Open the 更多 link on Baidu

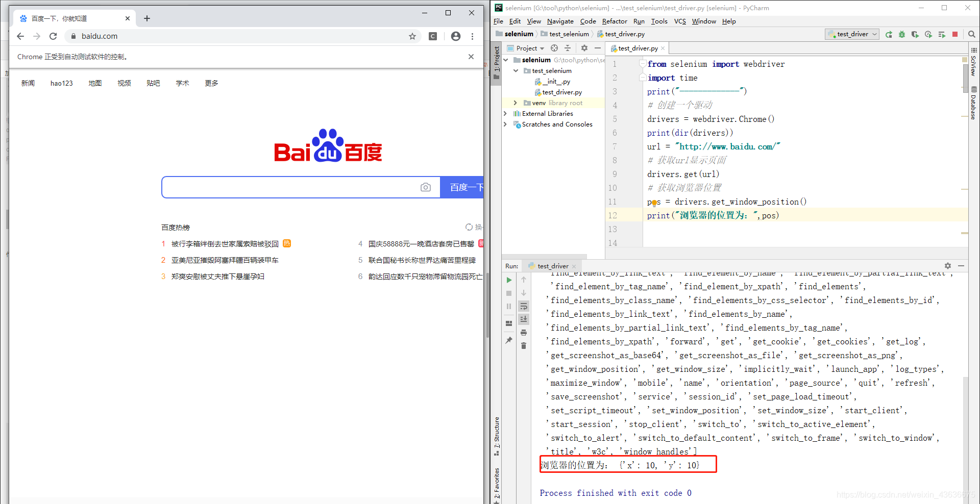[211, 83]
